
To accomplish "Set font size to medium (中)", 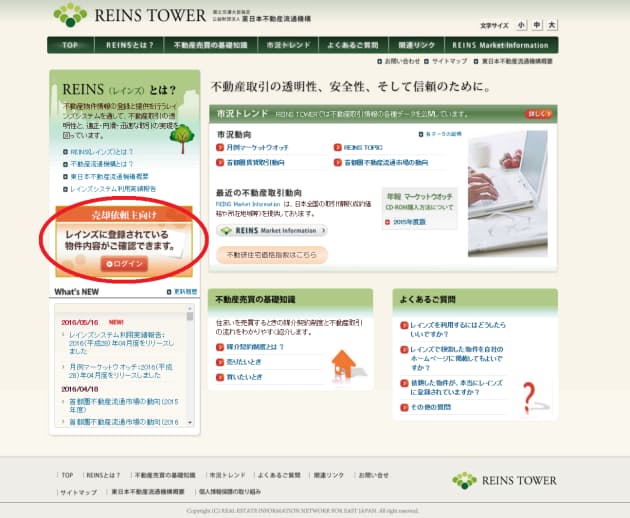I will pyautogui.click(x=536, y=23).
